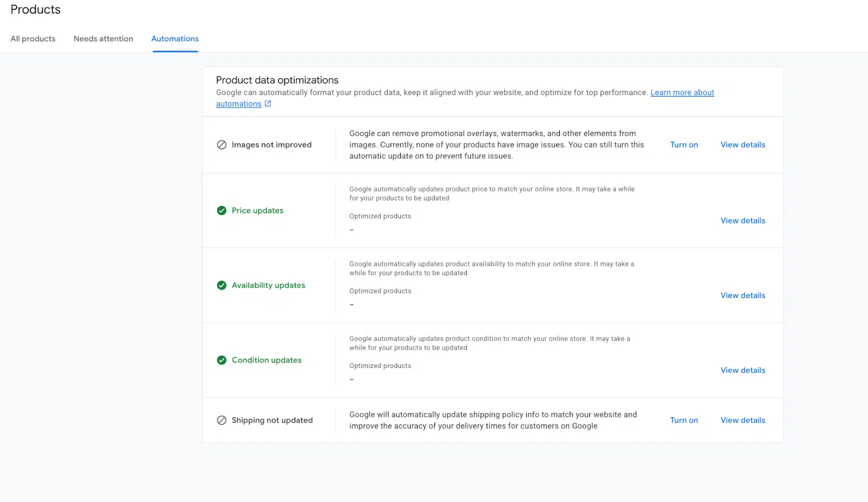Viewport: 868px width, 502px height.
Task: Click Optimized products under Availability updates
Action: tap(380, 291)
